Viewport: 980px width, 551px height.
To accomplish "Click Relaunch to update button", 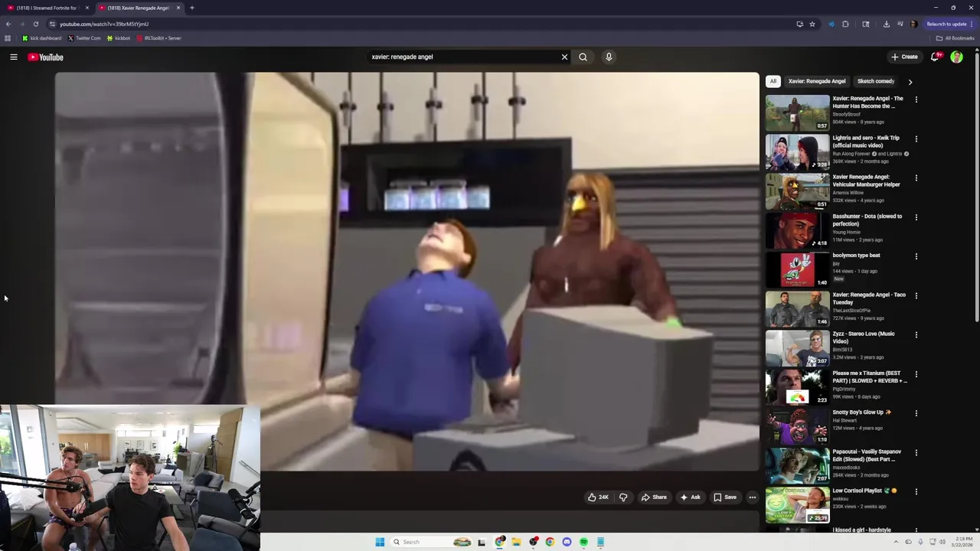I will point(949,24).
